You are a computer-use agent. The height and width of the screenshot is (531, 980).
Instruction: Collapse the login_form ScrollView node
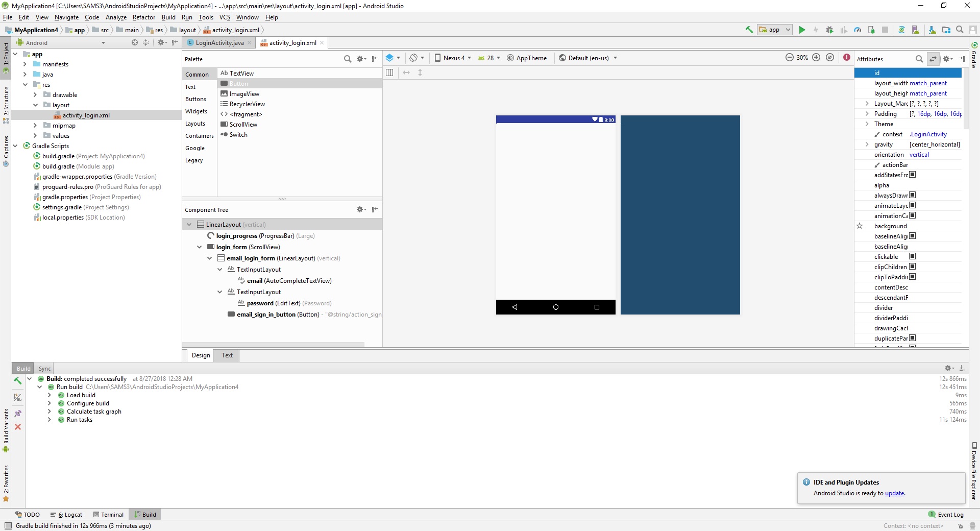199,247
